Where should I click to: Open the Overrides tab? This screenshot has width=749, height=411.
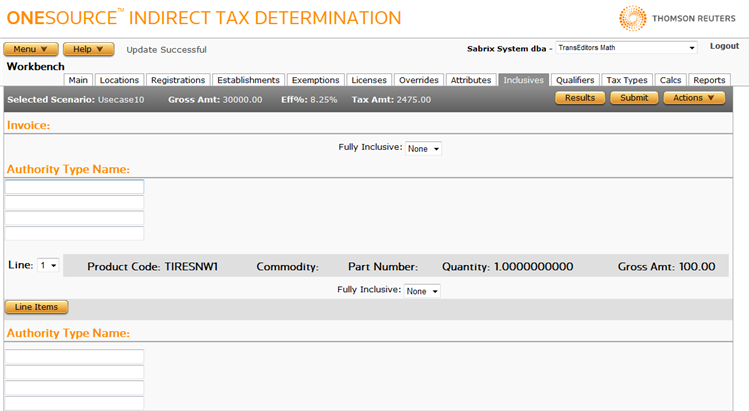pyautogui.click(x=417, y=80)
